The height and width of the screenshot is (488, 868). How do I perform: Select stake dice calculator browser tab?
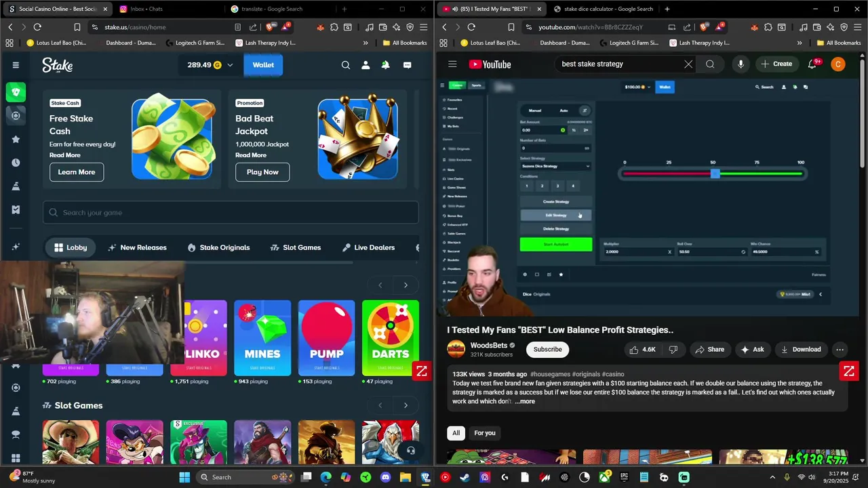coord(602,9)
